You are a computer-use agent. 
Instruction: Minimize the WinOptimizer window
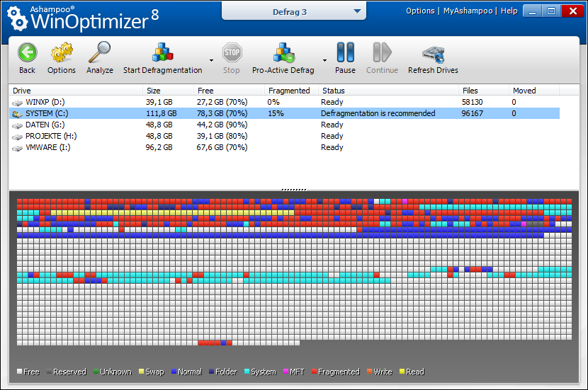532,11
